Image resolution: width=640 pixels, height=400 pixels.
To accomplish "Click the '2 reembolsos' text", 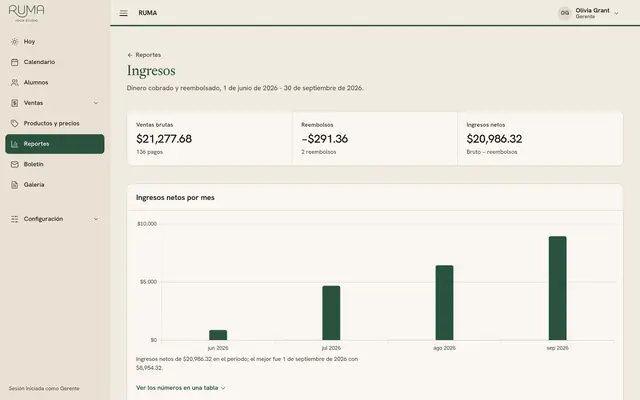I will 319,152.
